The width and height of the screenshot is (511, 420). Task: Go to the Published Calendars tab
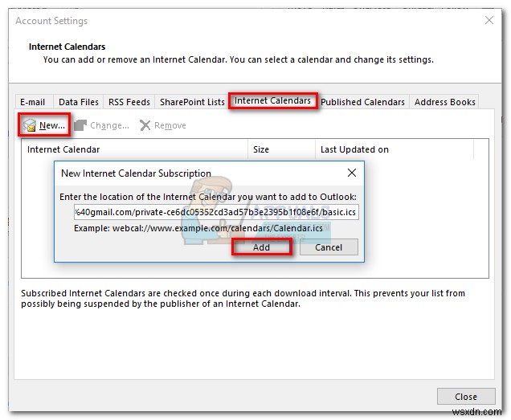[x=362, y=102]
